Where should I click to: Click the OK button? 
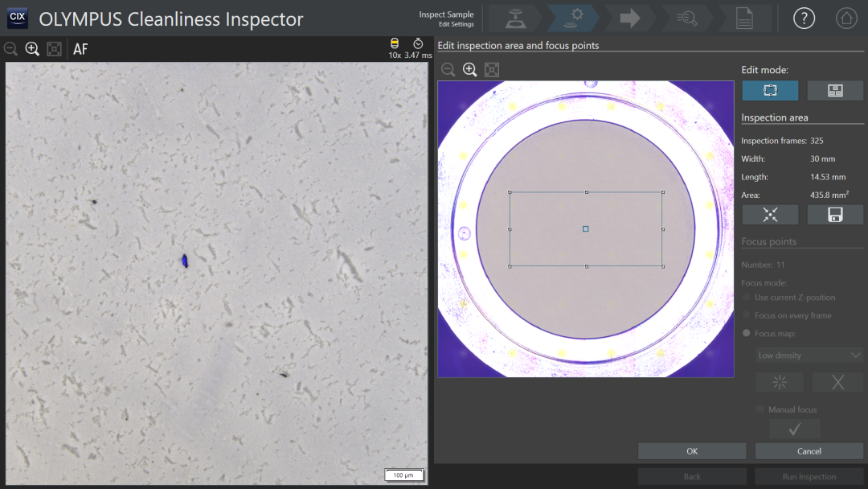(x=692, y=450)
